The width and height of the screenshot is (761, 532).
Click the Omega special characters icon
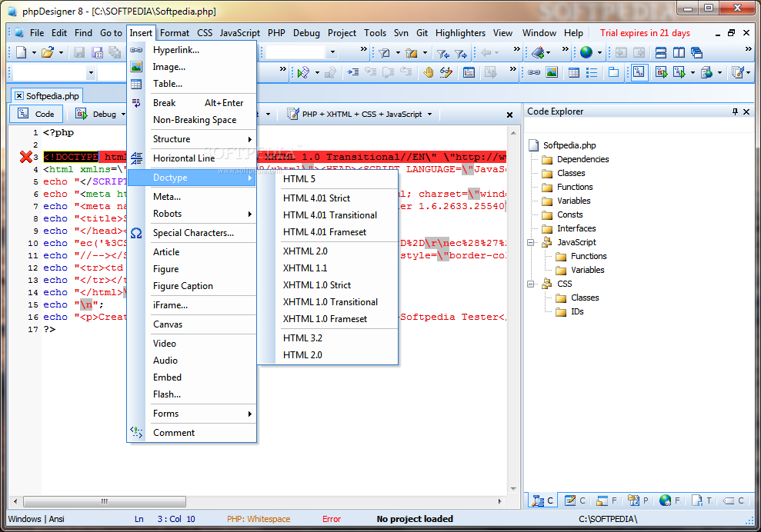pos(136,233)
